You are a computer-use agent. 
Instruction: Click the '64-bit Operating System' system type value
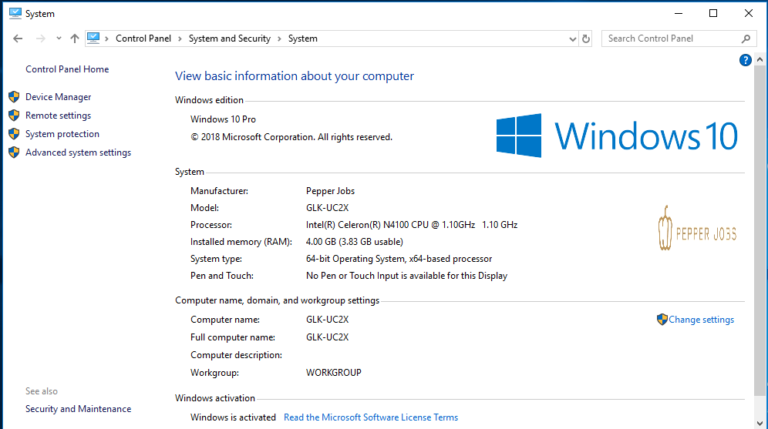click(399, 259)
